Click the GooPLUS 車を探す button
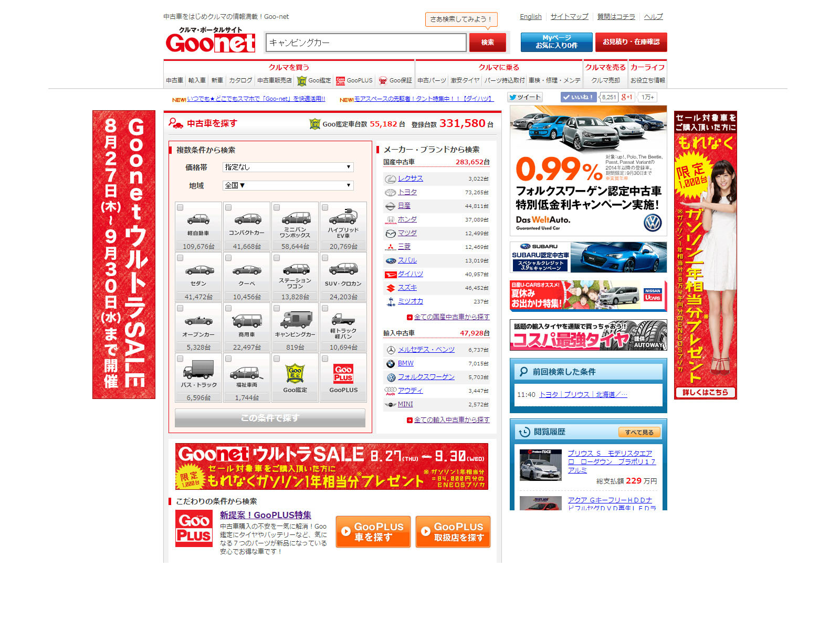 click(373, 532)
